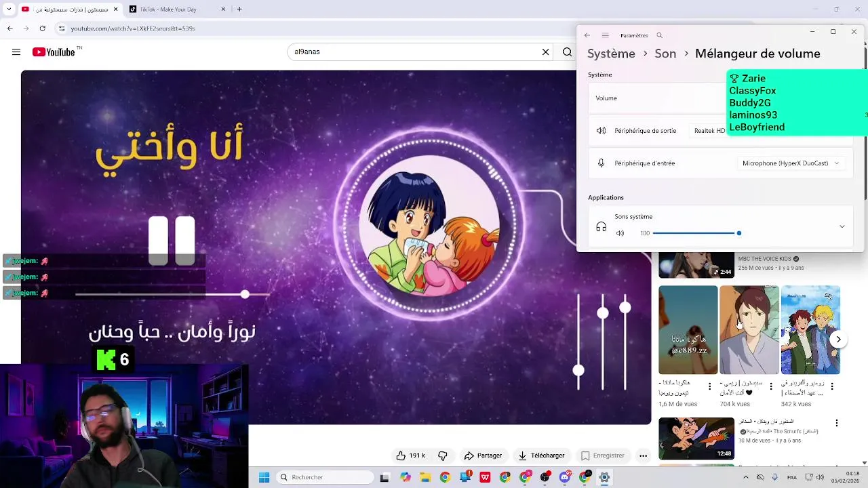
Task: Download the video with Télécharger button
Action: [541, 455]
